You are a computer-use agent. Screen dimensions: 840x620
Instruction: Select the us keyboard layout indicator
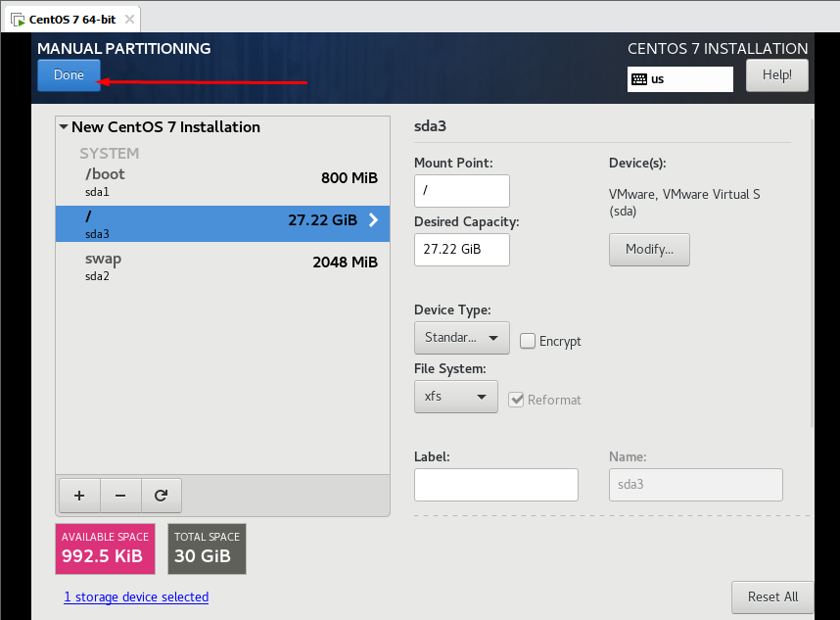click(680, 79)
